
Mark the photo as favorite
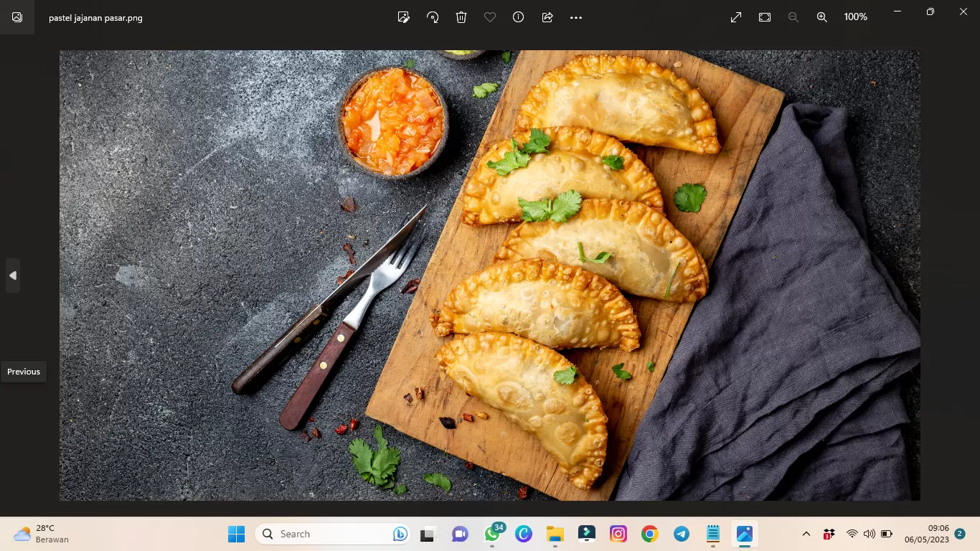pyautogui.click(x=489, y=17)
